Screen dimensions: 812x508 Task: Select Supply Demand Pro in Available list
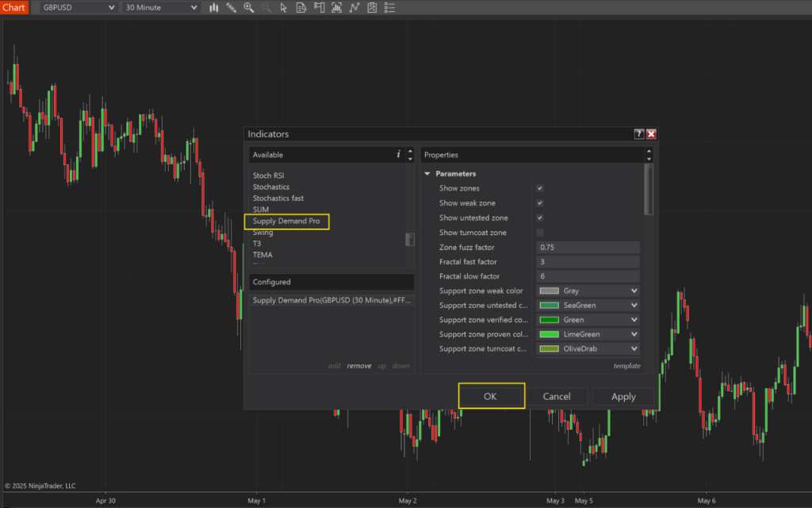(x=286, y=221)
